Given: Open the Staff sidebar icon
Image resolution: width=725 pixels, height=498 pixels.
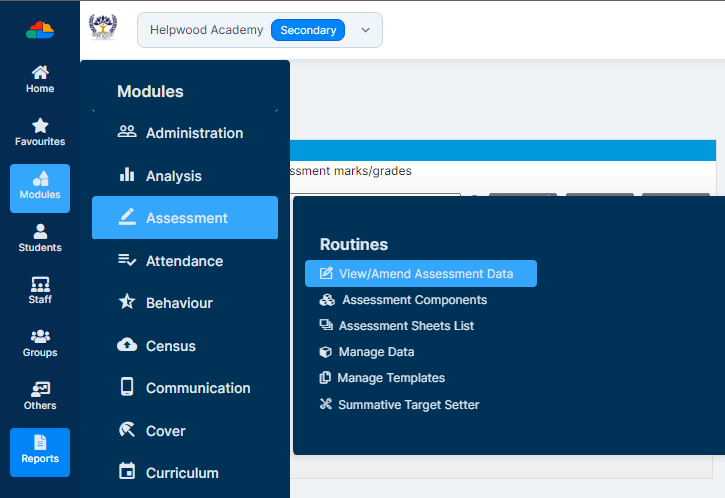Looking at the screenshot, I should coord(40,290).
